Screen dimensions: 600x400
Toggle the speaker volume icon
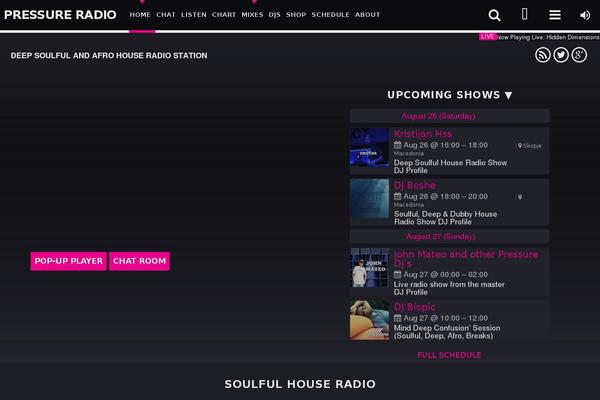pyautogui.click(x=585, y=15)
